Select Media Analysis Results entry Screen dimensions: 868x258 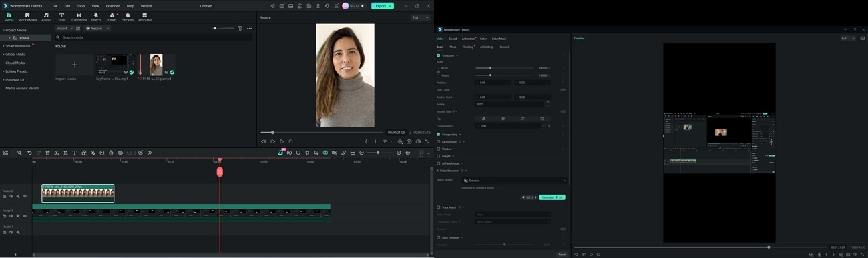(x=22, y=88)
